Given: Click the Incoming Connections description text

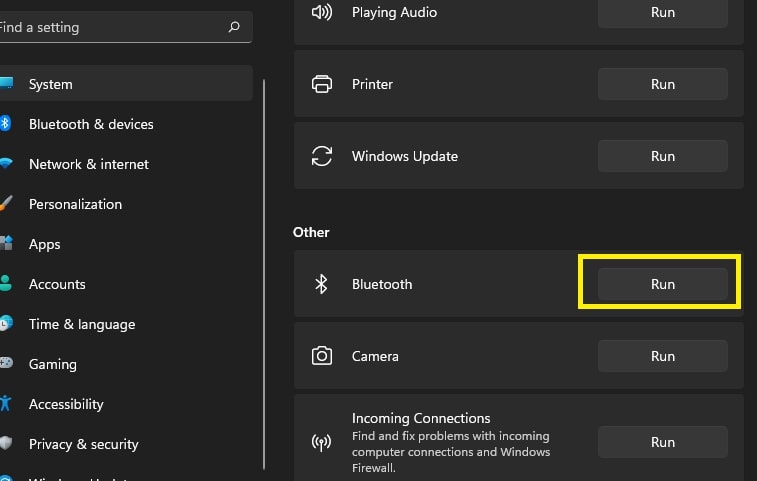Looking at the screenshot, I should (451, 452).
